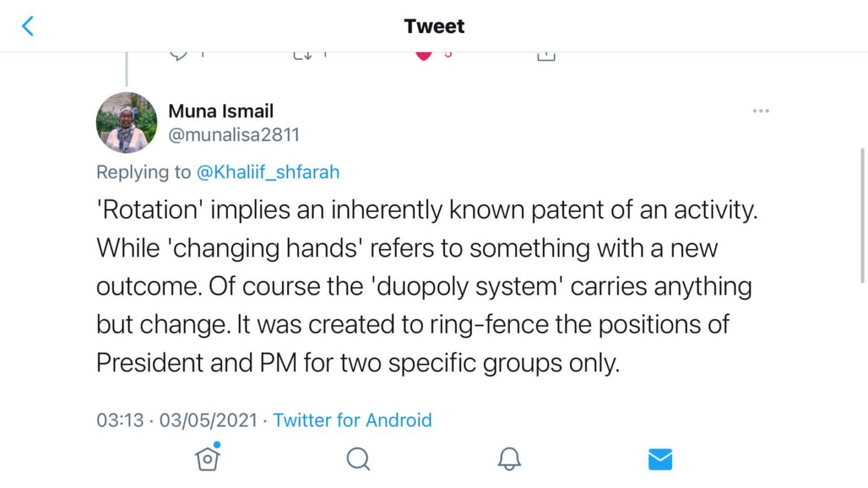This screenshot has width=868, height=488.
Task: Click the vertical scrollbar on the right
Action: 863,214
